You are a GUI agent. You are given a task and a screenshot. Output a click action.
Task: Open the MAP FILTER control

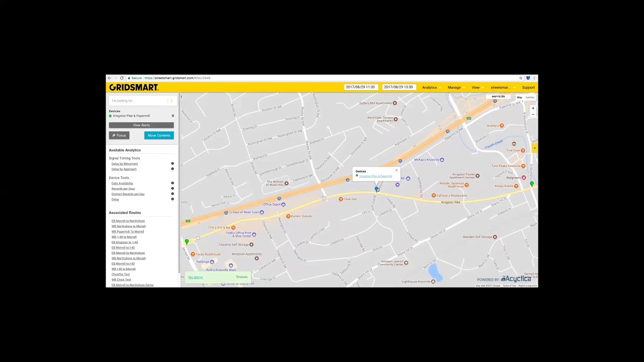(x=498, y=97)
